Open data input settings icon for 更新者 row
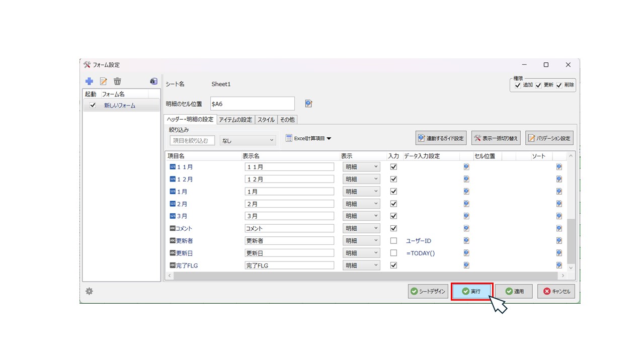644x362 pixels. (466, 241)
